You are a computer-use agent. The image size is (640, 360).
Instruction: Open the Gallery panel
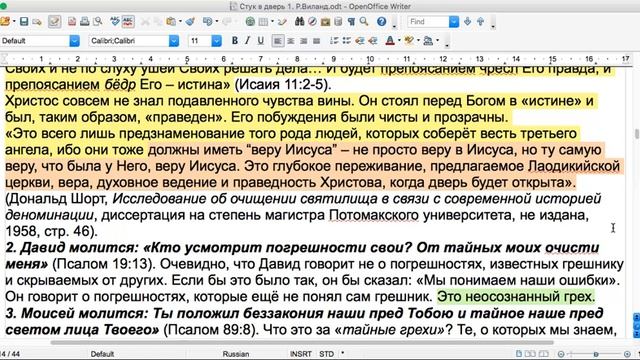pyautogui.click(x=325, y=22)
